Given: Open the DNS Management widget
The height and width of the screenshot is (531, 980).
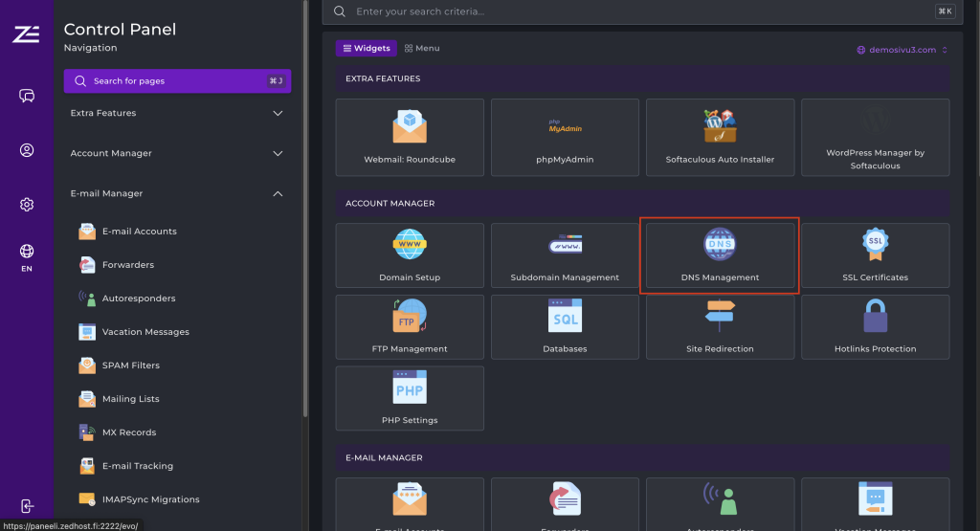Looking at the screenshot, I should coord(720,255).
